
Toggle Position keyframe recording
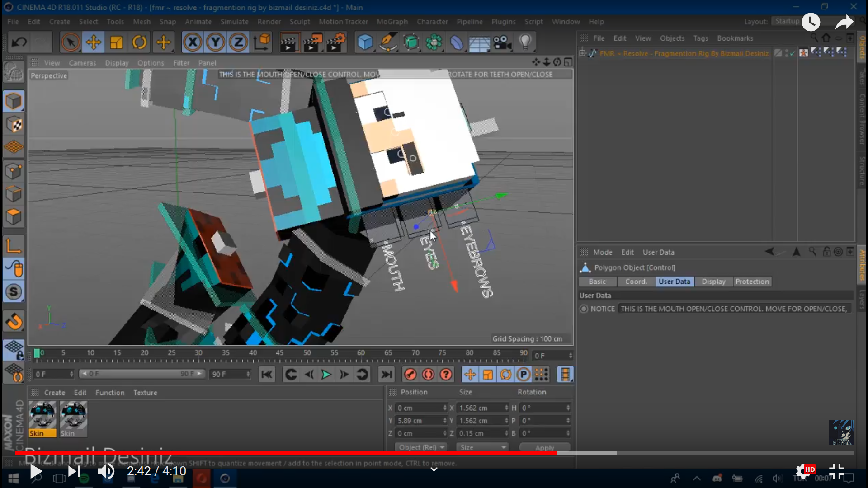click(470, 374)
